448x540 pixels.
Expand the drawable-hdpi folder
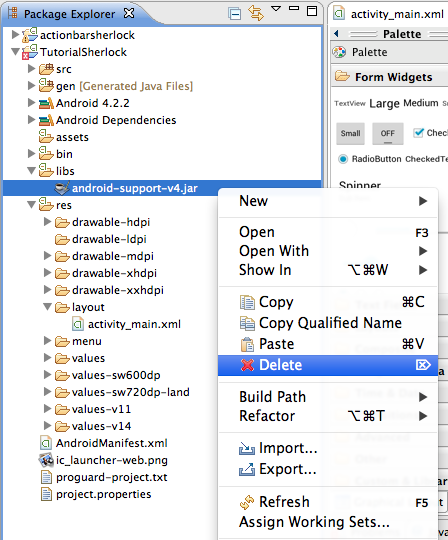tap(48, 222)
